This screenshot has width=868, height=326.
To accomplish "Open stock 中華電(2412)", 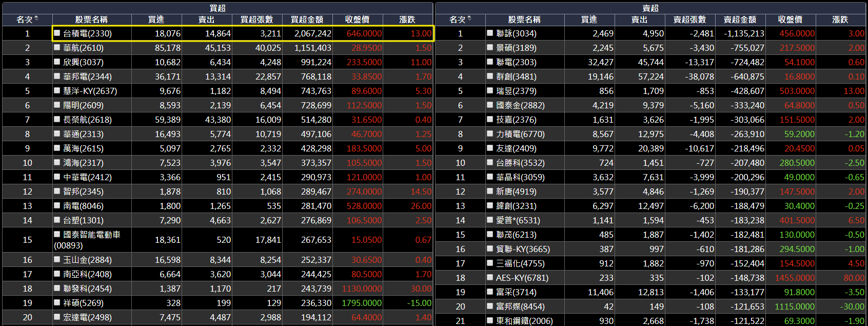I will (87, 177).
